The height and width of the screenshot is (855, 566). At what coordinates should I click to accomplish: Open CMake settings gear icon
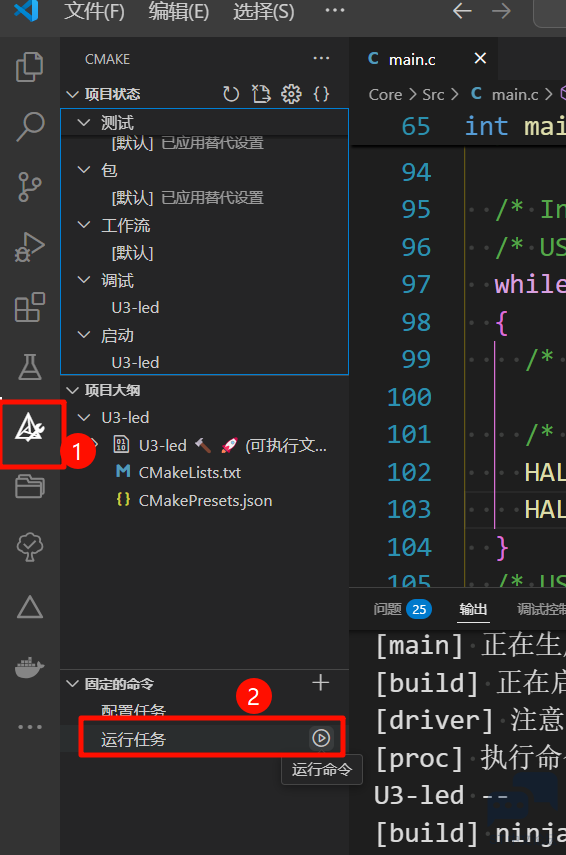point(291,94)
